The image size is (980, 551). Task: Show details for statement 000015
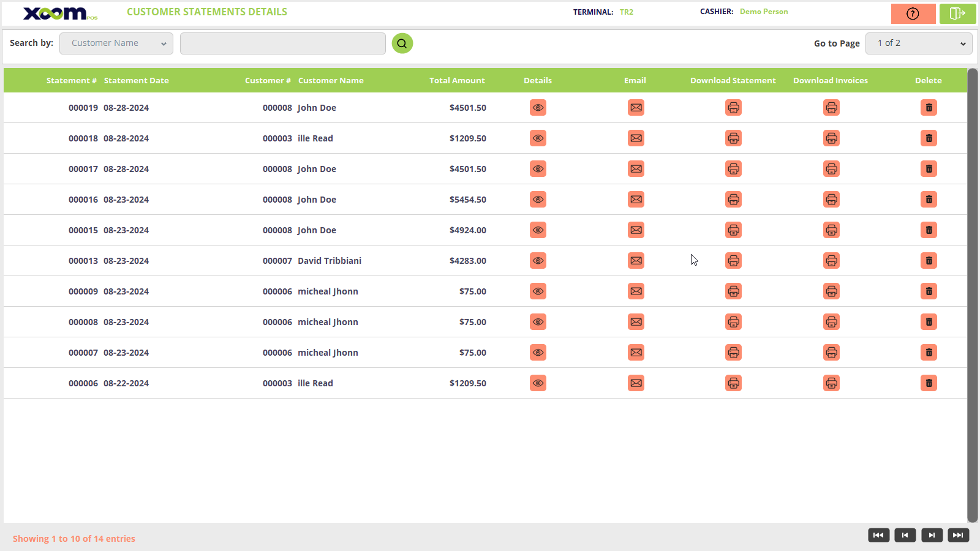pyautogui.click(x=538, y=230)
